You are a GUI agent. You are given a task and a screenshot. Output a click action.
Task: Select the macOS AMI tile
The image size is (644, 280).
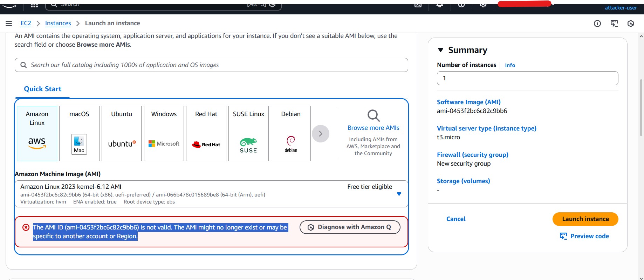click(79, 133)
